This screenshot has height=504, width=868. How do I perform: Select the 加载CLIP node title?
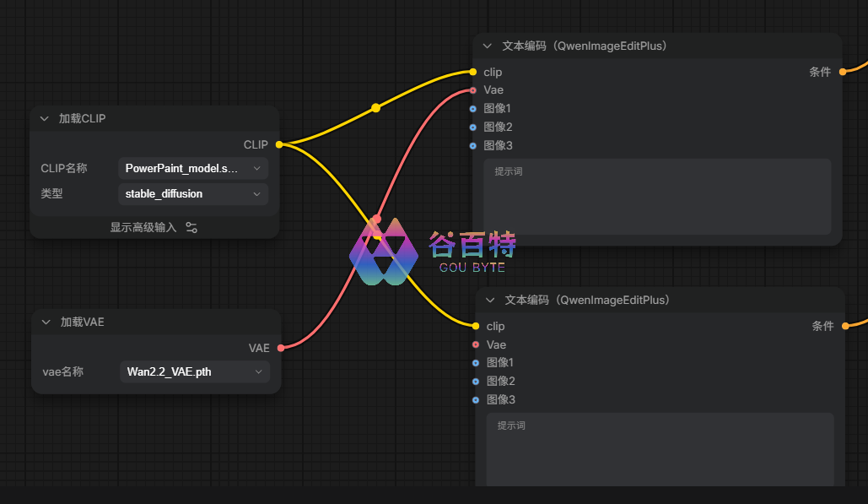[x=82, y=118]
